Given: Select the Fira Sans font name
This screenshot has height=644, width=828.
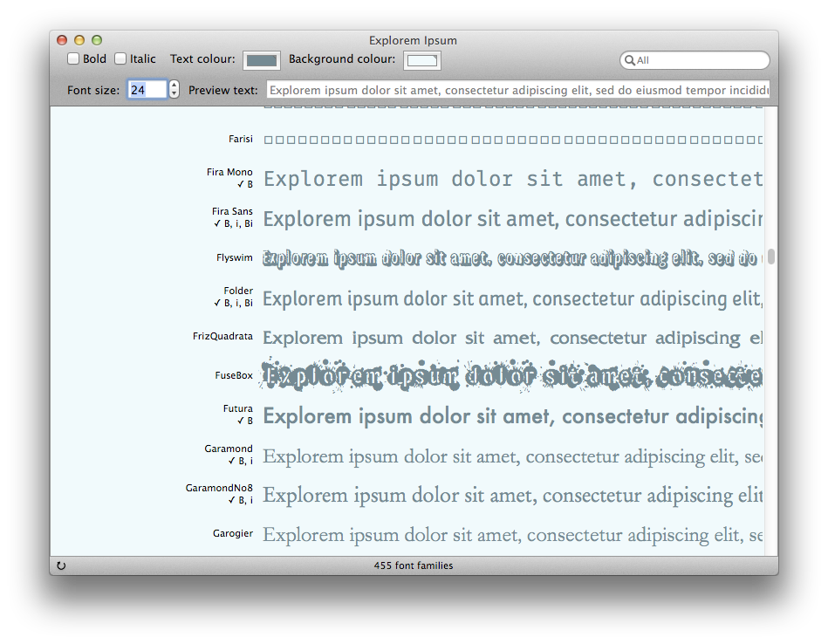Looking at the screenshot, I should [232, 211].
